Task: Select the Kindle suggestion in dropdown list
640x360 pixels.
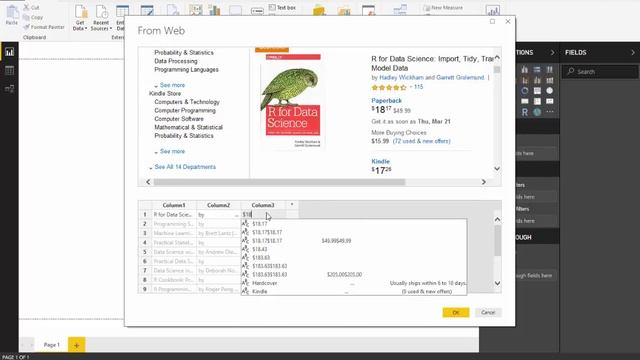Action: [260, 291]
